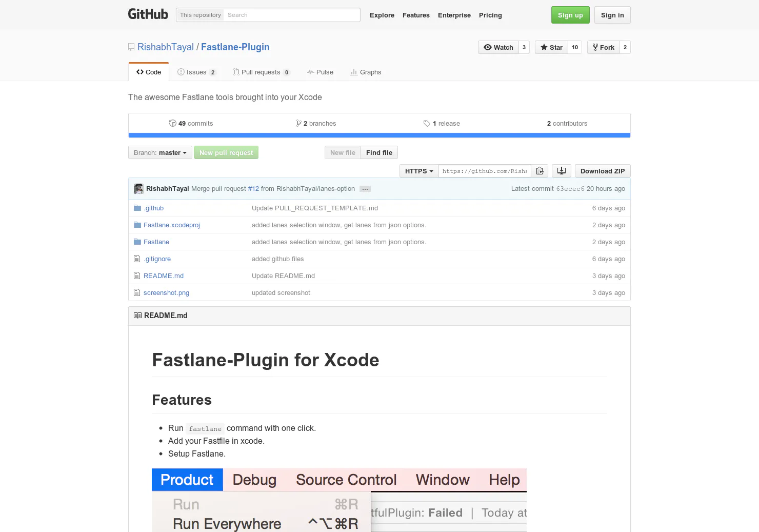Switch to the Code tab
Viewport: 759px width, 532px height.
click(x=149, y=72)
